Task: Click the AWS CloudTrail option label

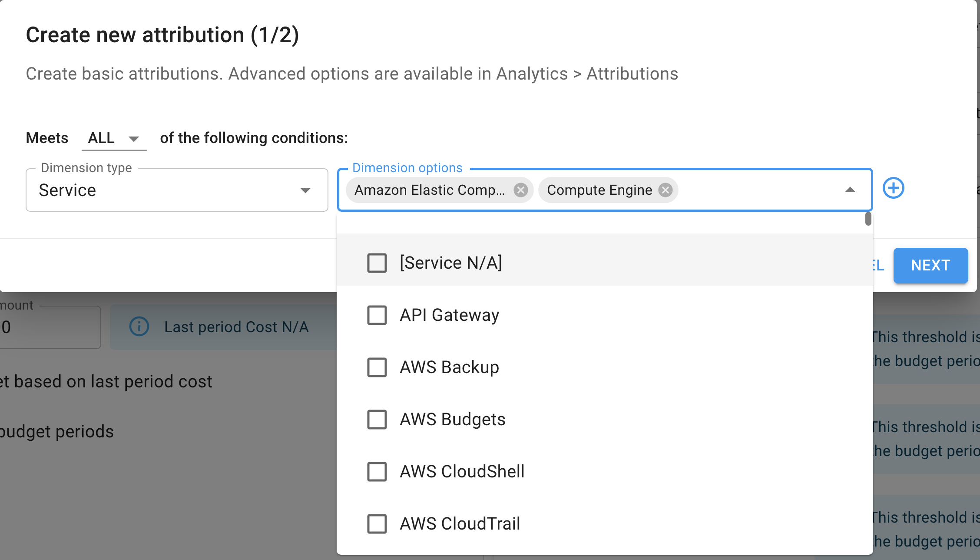Action: (460, 524)
